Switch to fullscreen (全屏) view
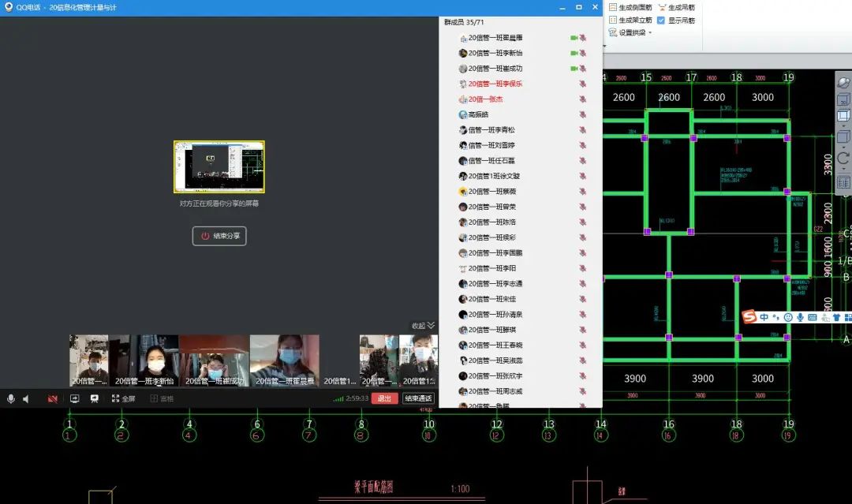 coord(123,399)
